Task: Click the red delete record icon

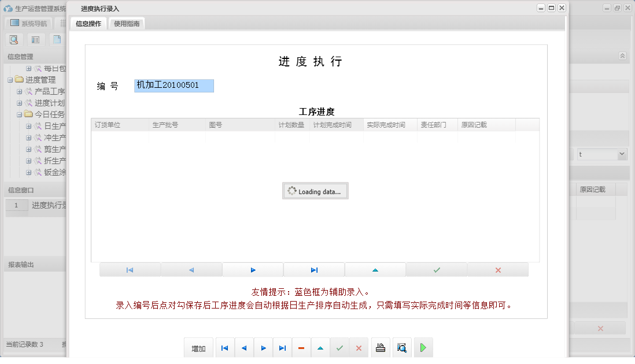Action: point(301,347)
